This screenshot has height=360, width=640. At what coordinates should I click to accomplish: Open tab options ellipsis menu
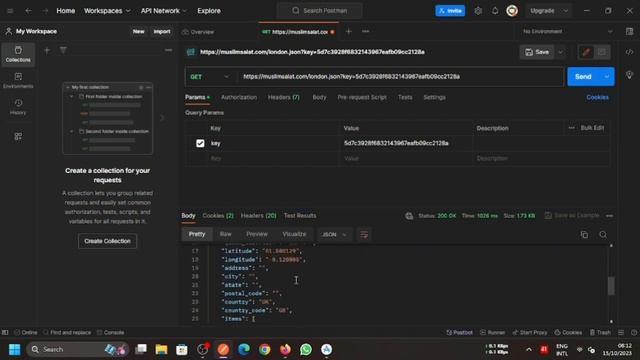(365, 31)
